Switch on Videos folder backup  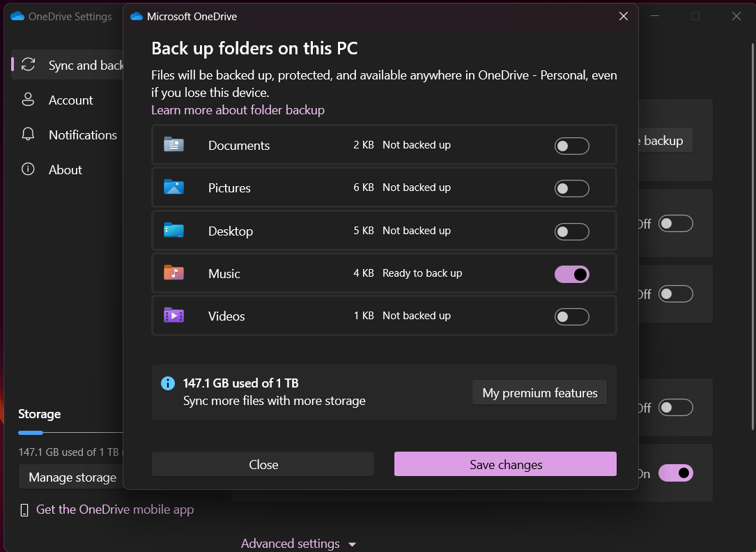tap(572, 316)
